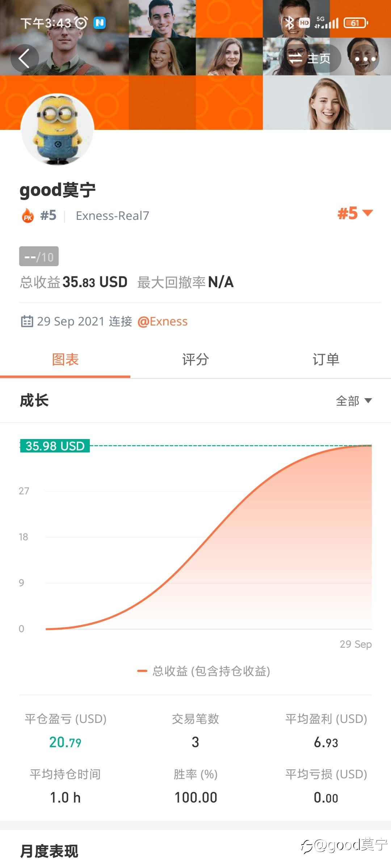Tap the 主页 switch button
Image resolution: width=391 pixels, height=868 pixels.
(310, 59)
